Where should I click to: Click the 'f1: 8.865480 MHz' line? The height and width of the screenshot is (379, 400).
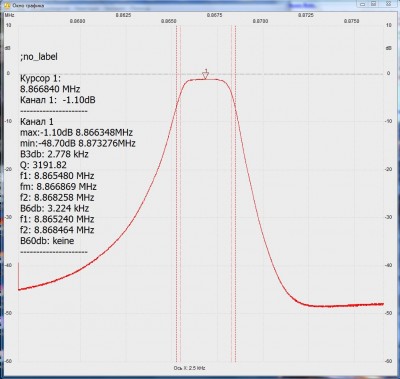click(57, 176)
